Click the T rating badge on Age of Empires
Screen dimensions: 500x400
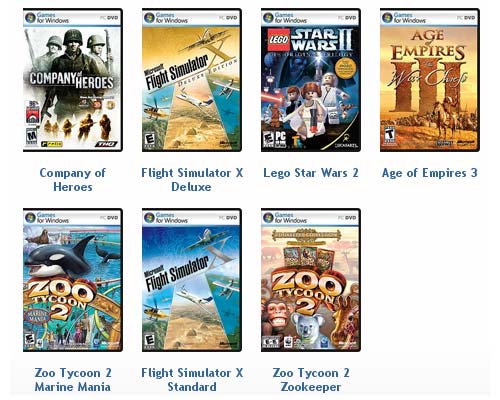pyautogui.click(x=390, y=134)
